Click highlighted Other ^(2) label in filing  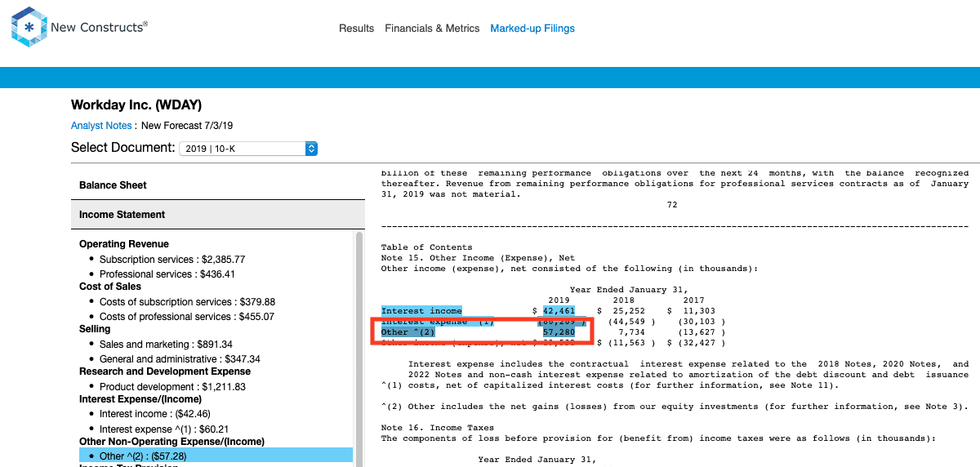[x=408, y=332]
